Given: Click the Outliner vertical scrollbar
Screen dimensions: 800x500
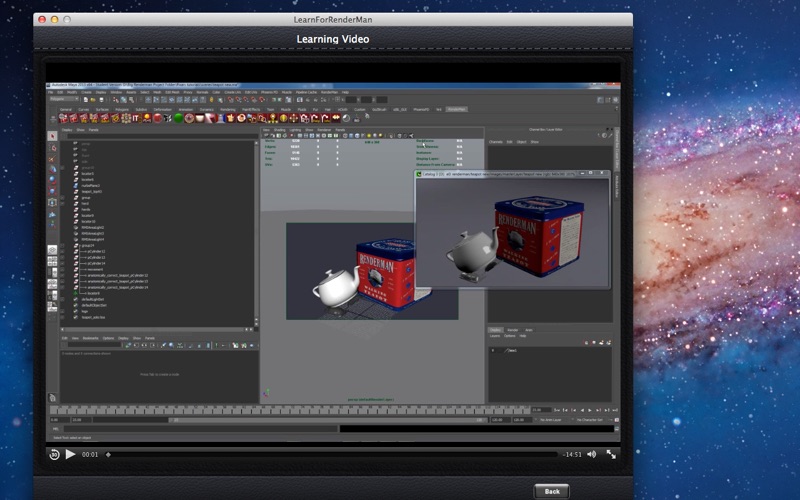Looking at the screenshot, I should click(x=256, y=233).
